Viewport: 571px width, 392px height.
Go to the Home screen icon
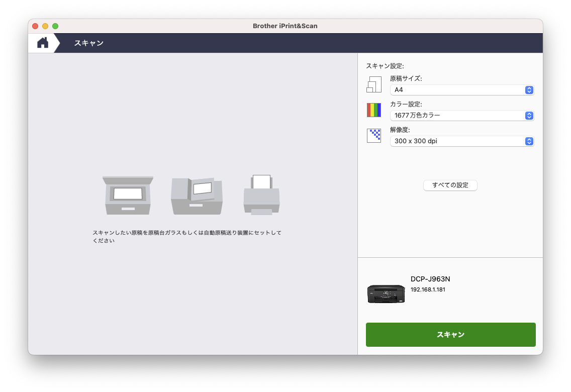click(x=43, y=43)
